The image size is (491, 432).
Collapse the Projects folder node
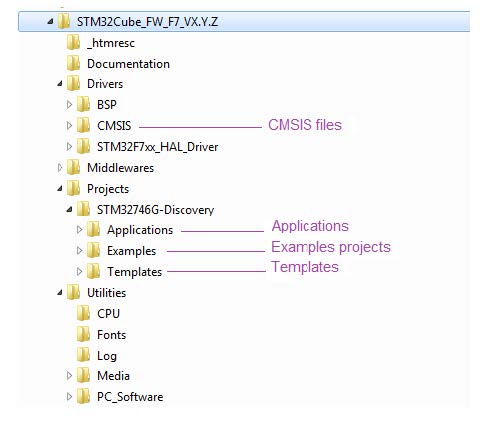tap(60, 189)
